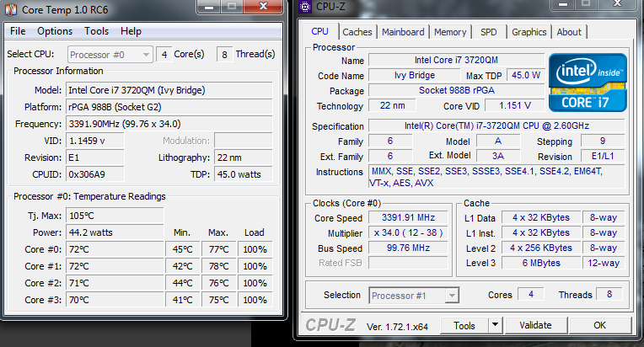This screenshot has width=644, height=347.
Task: Click the Core VID value 1.151 V
Action: [515, 105]
